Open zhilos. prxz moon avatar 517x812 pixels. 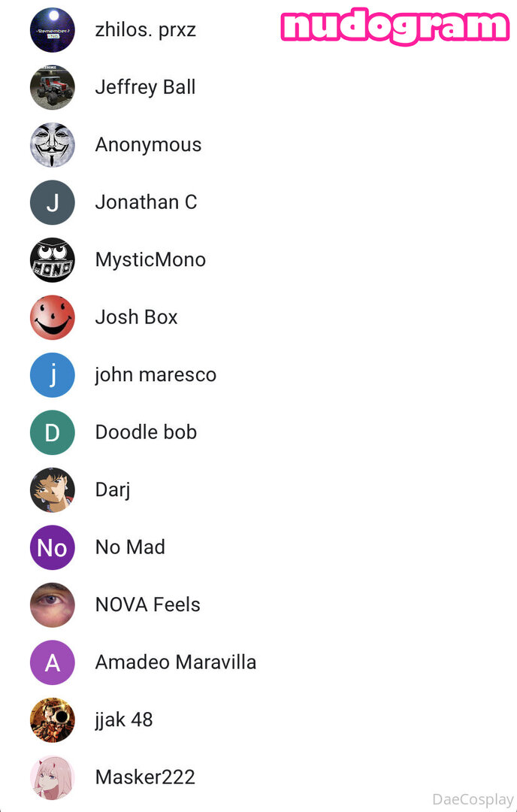click(53, 29)
